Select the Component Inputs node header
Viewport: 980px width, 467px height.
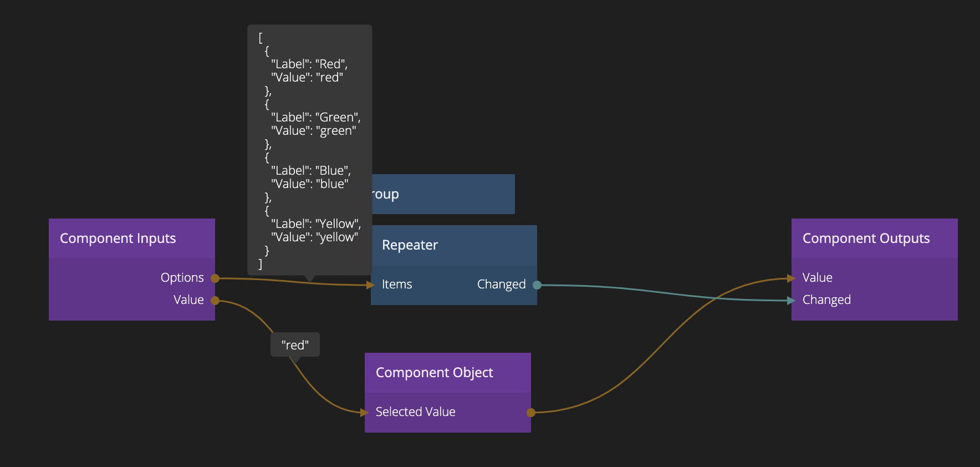(131, 238)
